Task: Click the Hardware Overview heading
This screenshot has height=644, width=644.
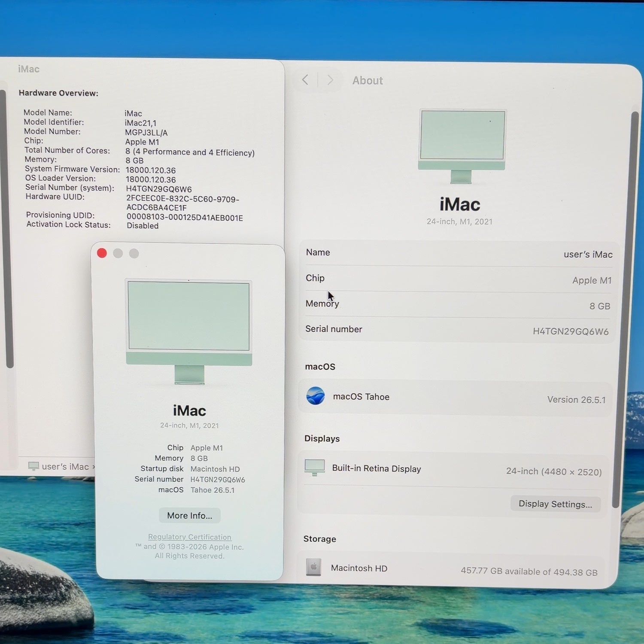Action: coord(58,93)
